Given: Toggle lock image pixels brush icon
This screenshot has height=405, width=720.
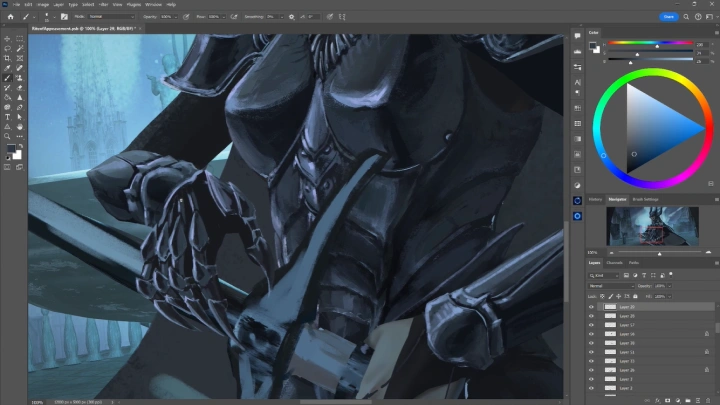Looking at the screenshot, I should pos(611,297).
